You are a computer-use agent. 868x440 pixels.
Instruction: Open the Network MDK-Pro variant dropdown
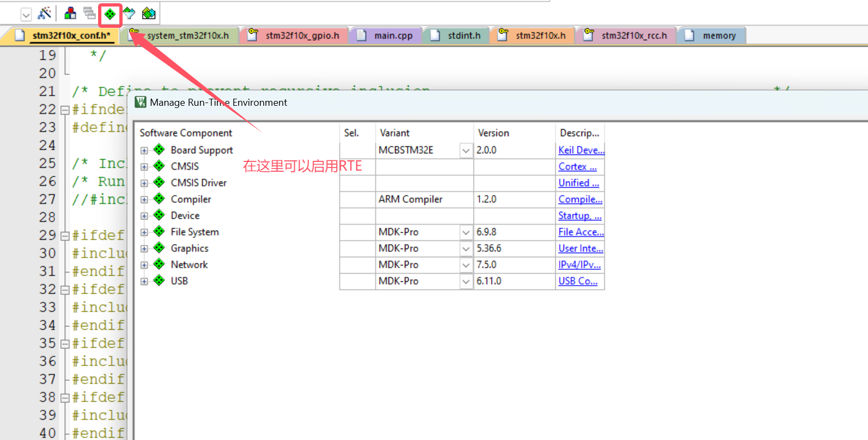pyautogui.click(x=466, y=265)
